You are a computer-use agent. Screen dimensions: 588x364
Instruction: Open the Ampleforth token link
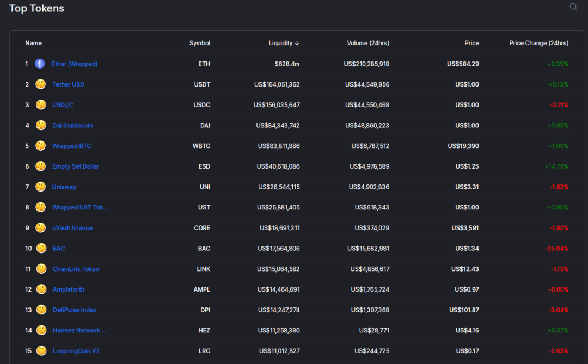tap(69, 289)
